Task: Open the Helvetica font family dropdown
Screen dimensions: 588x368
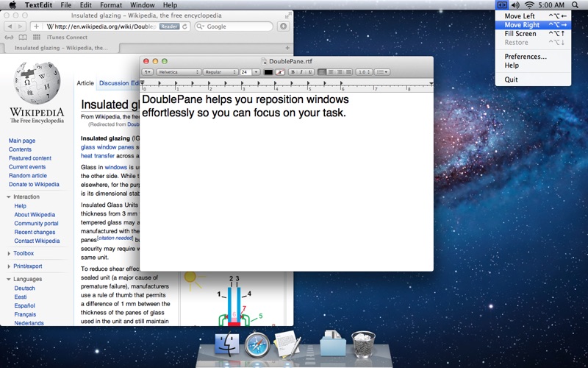Action: click(178, 72)
